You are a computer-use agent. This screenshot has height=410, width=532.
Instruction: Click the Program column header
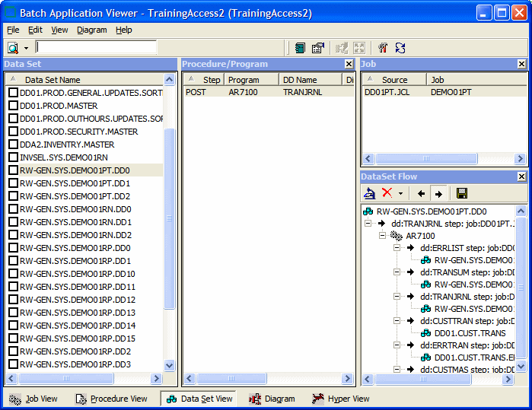[244, 80]
